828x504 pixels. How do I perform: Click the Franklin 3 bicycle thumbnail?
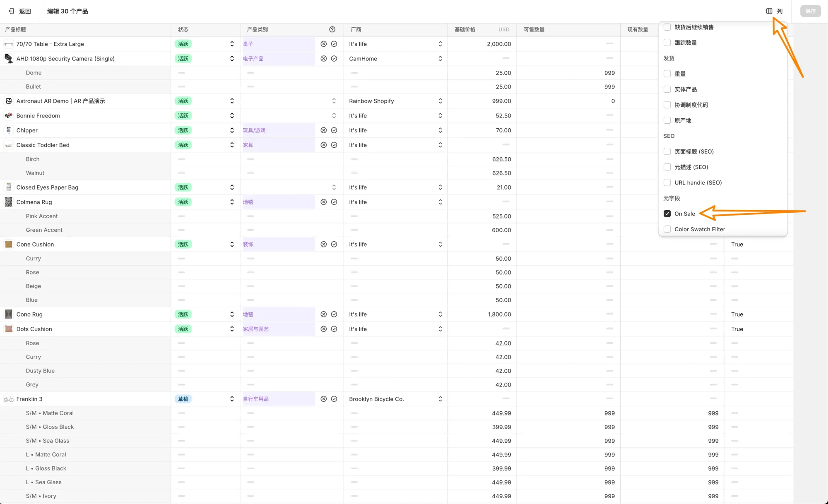[9, 399]
